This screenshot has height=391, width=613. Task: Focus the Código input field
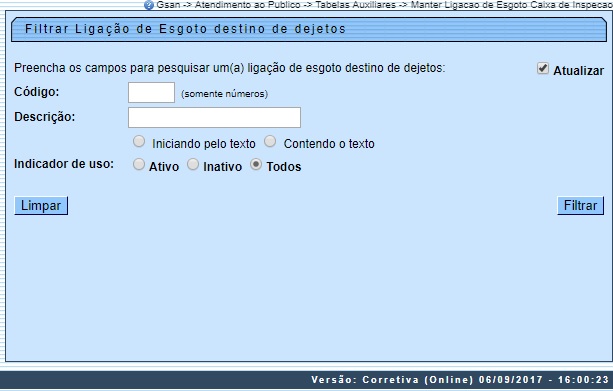tap(151, 93)
